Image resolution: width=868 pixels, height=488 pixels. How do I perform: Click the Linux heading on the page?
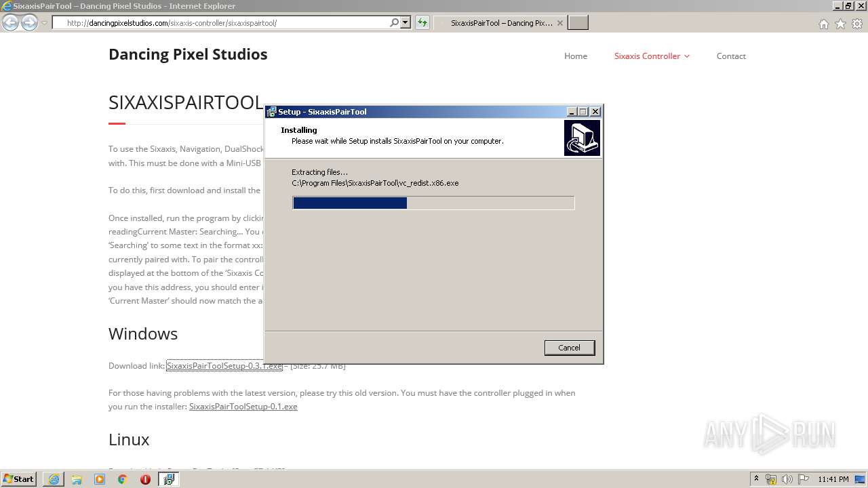129,439
